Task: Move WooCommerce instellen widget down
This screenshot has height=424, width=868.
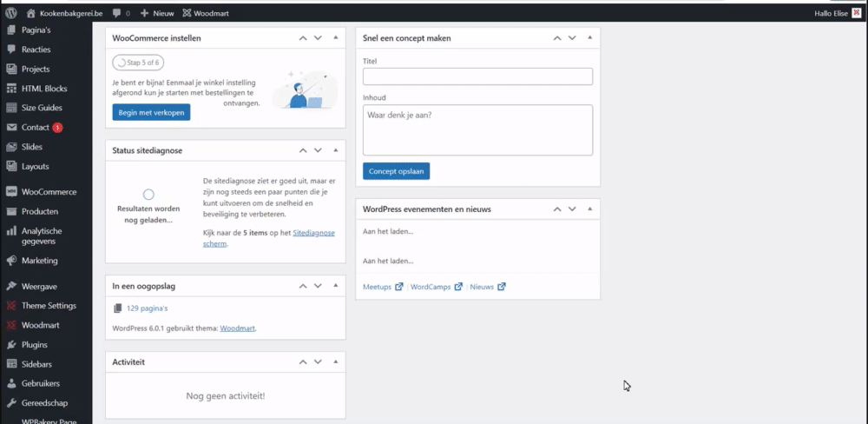Action: 318,38
